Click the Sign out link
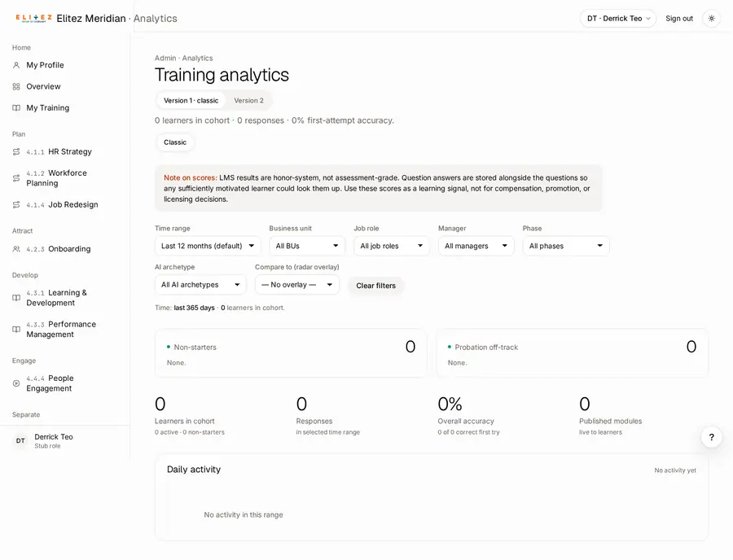This screenshot has width=733, height=560. (x=679, y=19)
